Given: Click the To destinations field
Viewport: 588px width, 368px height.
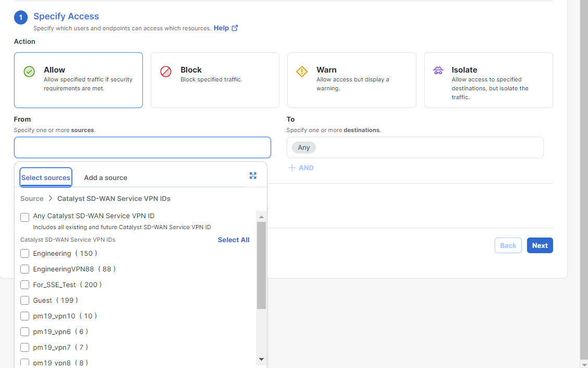Looking at the screenshot, I should [415, 147].
